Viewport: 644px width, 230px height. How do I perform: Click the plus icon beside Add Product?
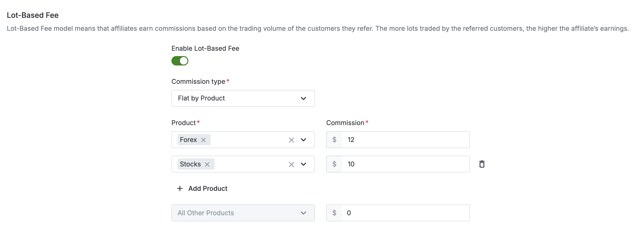[180, 188]
